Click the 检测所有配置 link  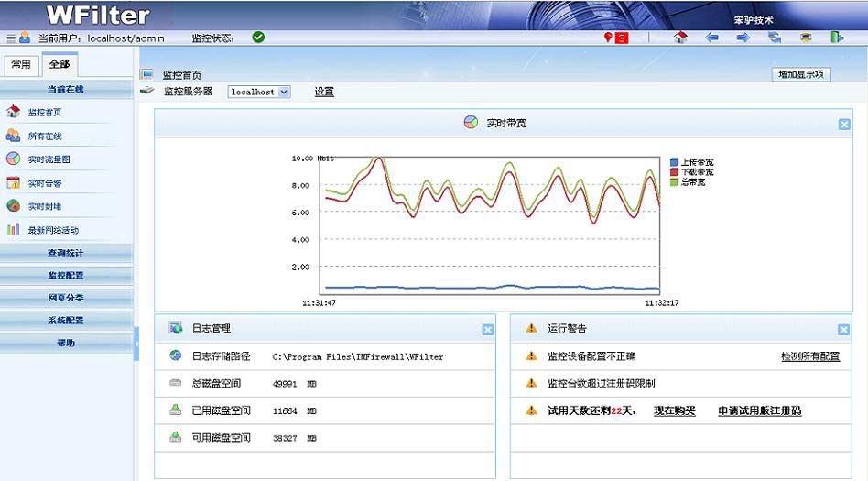810,356
